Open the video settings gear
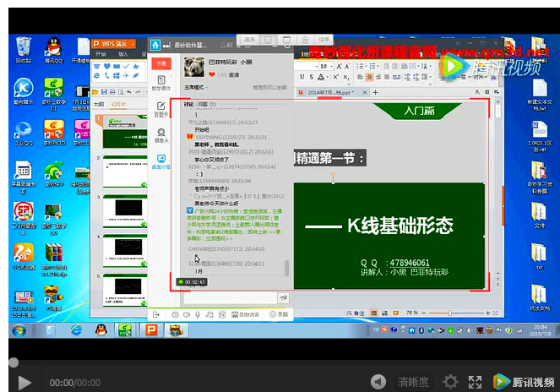 (x=450, y=382)
